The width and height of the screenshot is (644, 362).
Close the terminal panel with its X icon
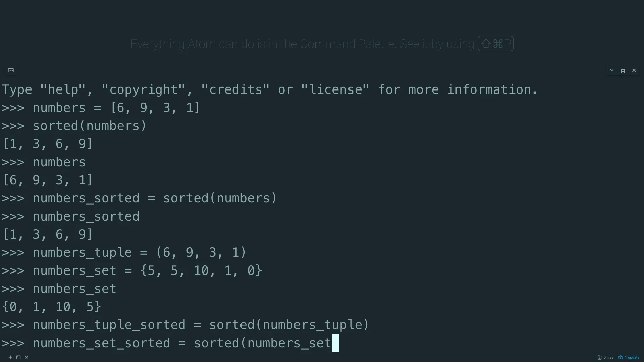[x=634, y=70]
